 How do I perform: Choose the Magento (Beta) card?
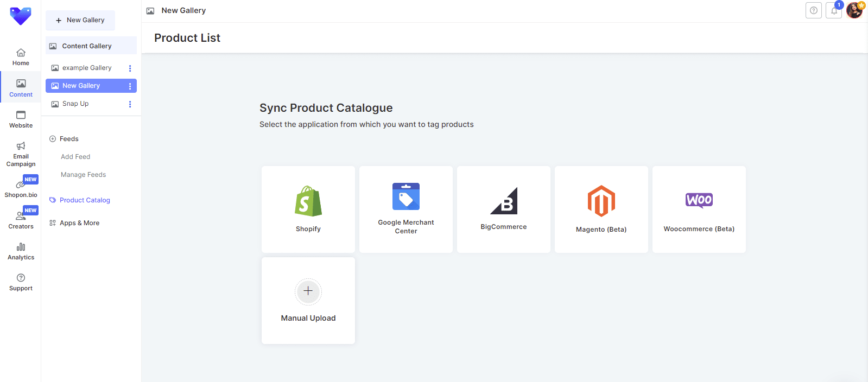(x=601, y=209)
